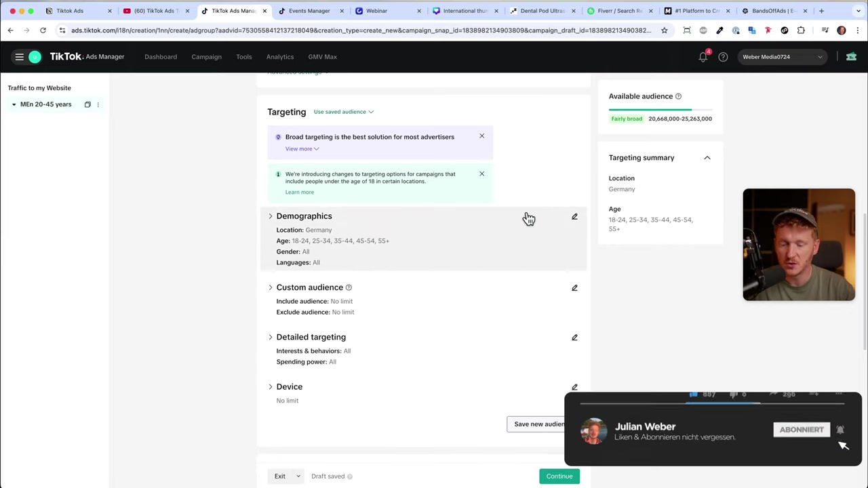Expand View more under broad targeting tip
The height and width of the screenshot is (488, 868).
[302, 149]
